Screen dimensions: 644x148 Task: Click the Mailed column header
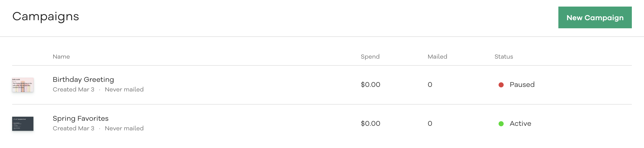click(438, 57)
